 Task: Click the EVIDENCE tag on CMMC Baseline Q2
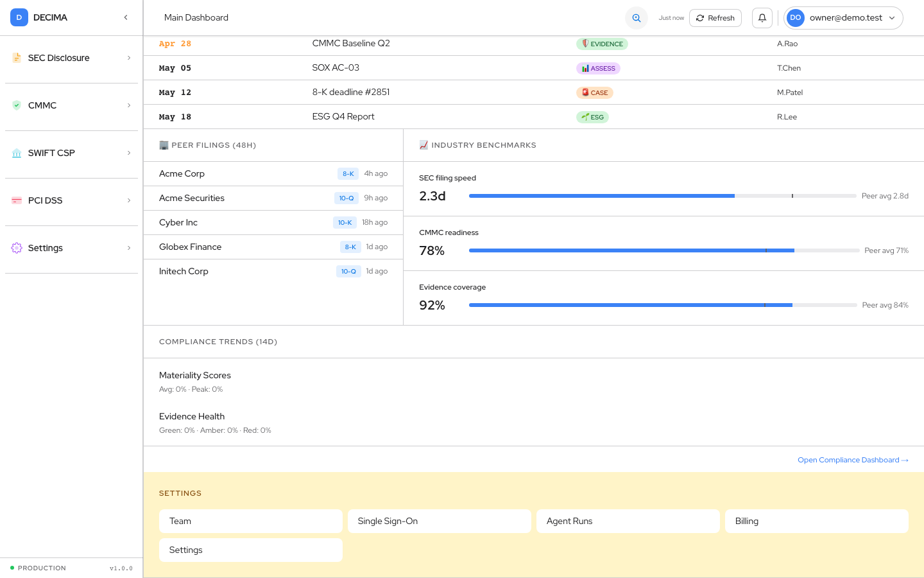[602, 44]
